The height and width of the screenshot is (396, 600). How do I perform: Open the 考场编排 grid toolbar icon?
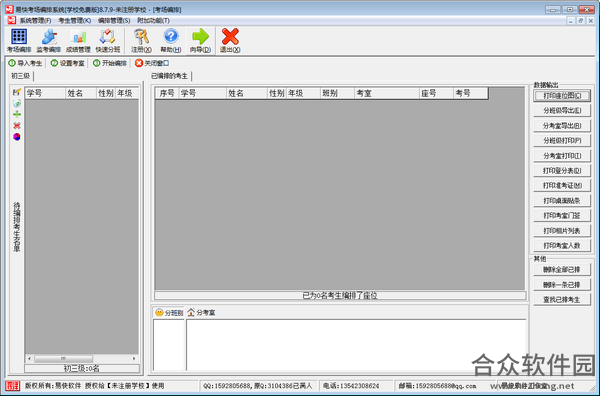[19, 40]
